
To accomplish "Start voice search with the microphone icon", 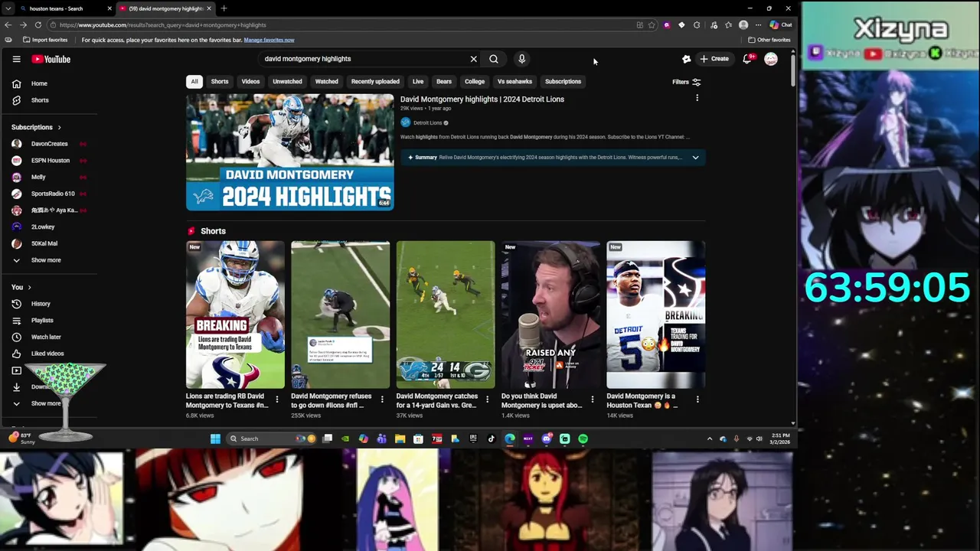I will click(521, 59).
